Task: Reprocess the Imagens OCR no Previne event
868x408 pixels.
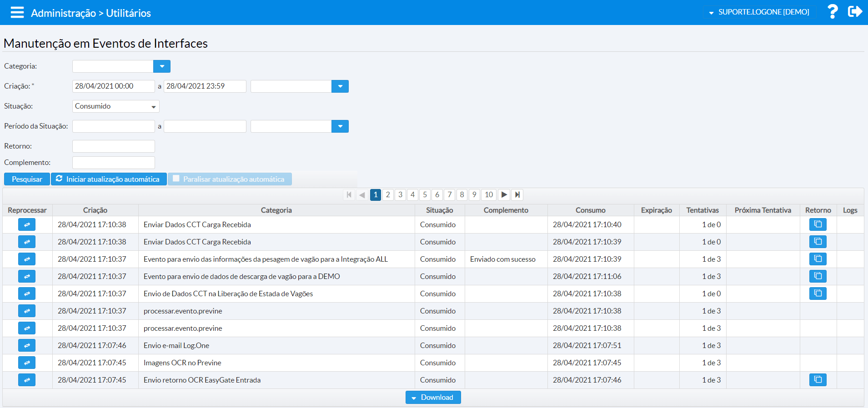Action: point(27,363)
